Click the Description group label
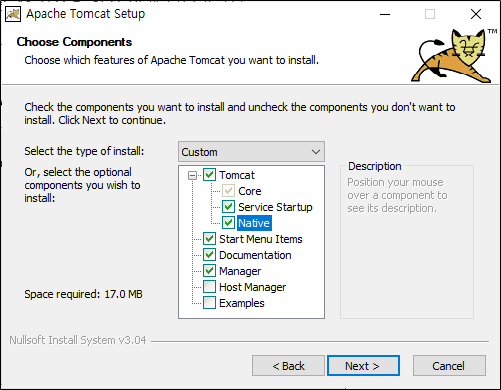The height and width of the screenshot is (390, 501). [x=375, y=166]
